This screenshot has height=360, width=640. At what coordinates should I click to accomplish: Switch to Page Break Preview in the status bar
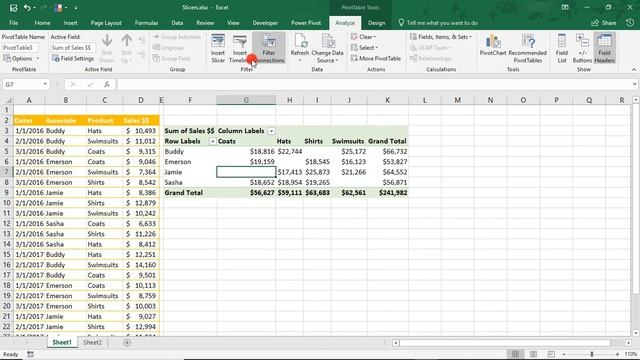point(551,354)
